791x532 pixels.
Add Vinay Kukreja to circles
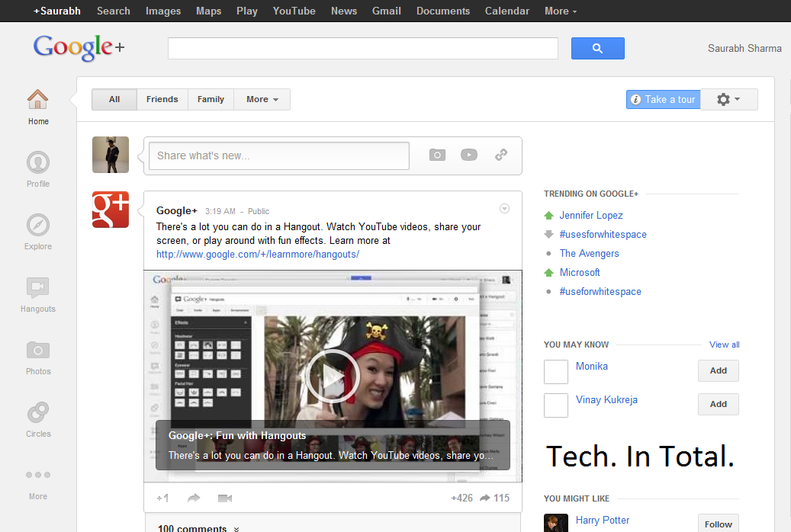(719, 404)
